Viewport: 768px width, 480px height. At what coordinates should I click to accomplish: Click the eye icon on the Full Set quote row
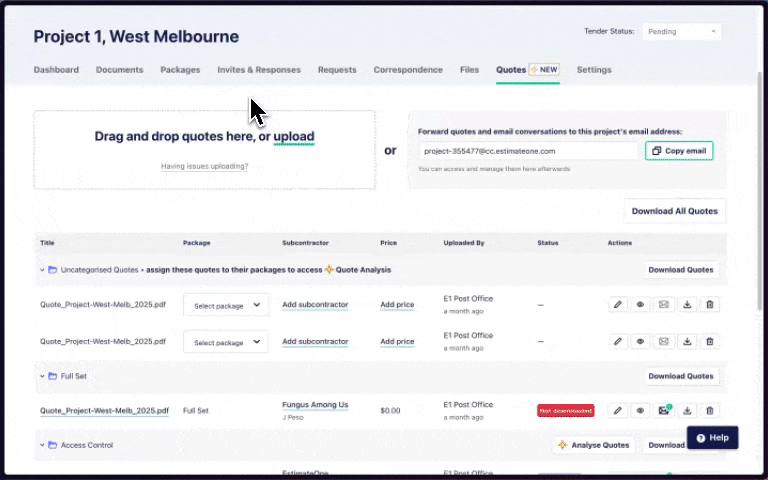(641, 410)
